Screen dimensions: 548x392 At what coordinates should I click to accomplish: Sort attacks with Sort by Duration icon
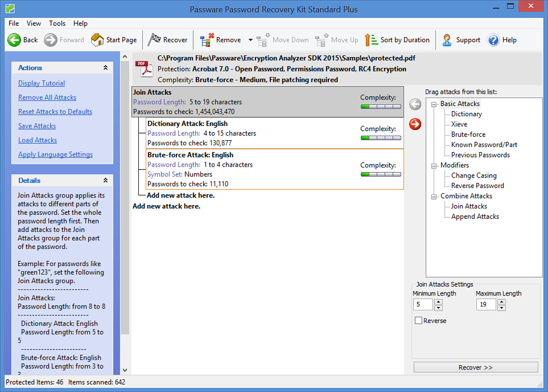371,40
